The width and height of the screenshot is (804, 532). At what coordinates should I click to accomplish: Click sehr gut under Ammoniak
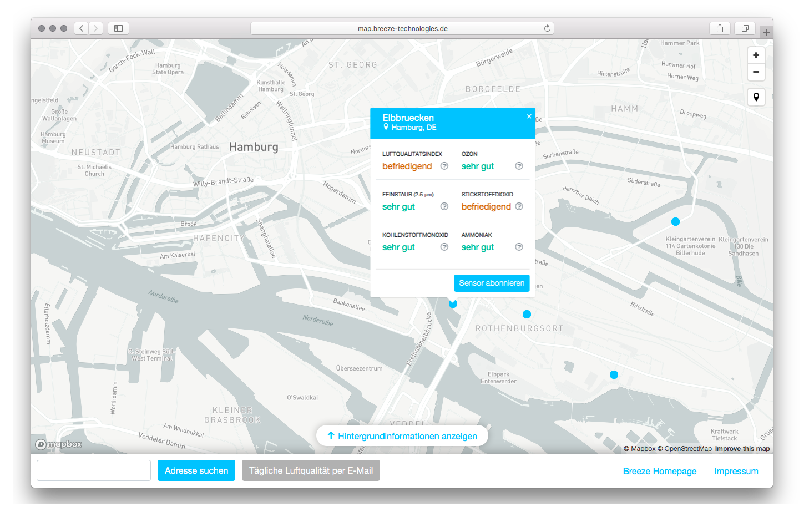click(478, 247)
